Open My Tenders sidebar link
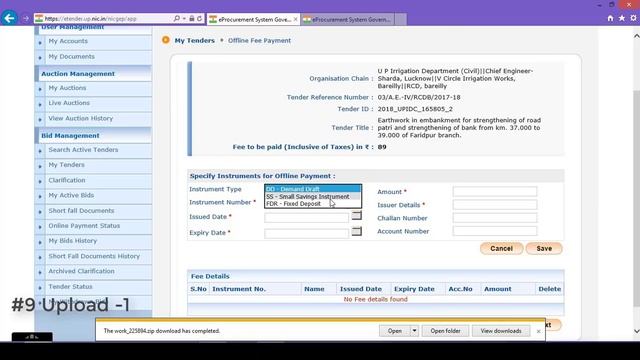 [x=67, y=165]
